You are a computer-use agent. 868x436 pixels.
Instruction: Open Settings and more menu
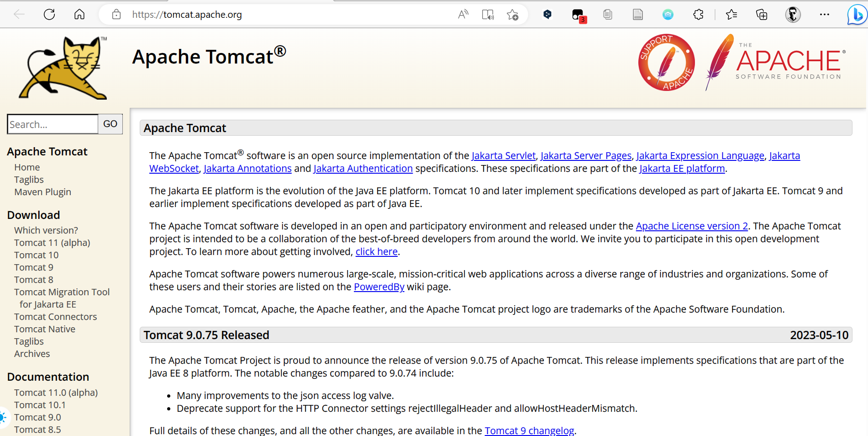point(825,15)
